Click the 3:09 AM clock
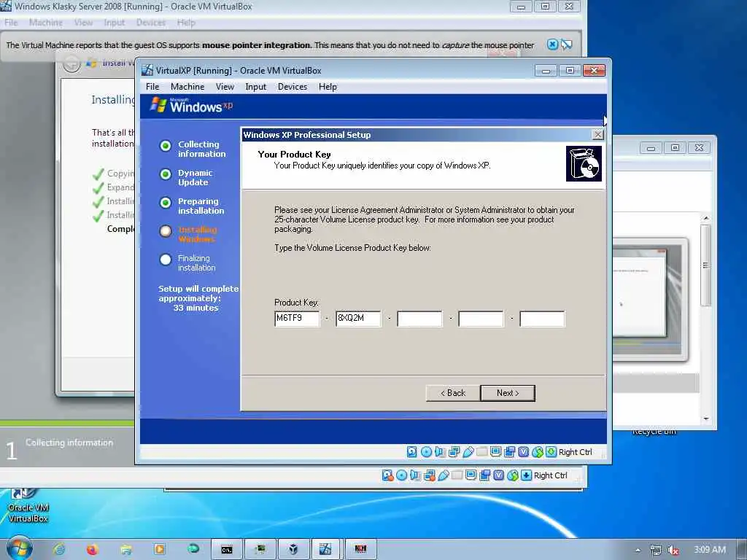The height and width of the screenshot is (560, 747). 710,550
